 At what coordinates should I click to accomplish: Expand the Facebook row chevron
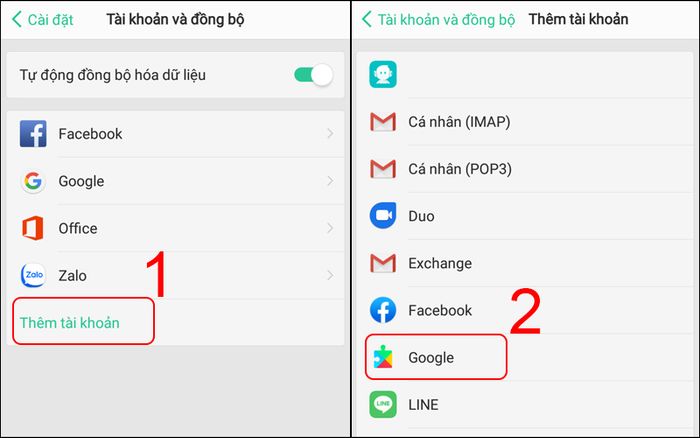click(x=330, y=133)
